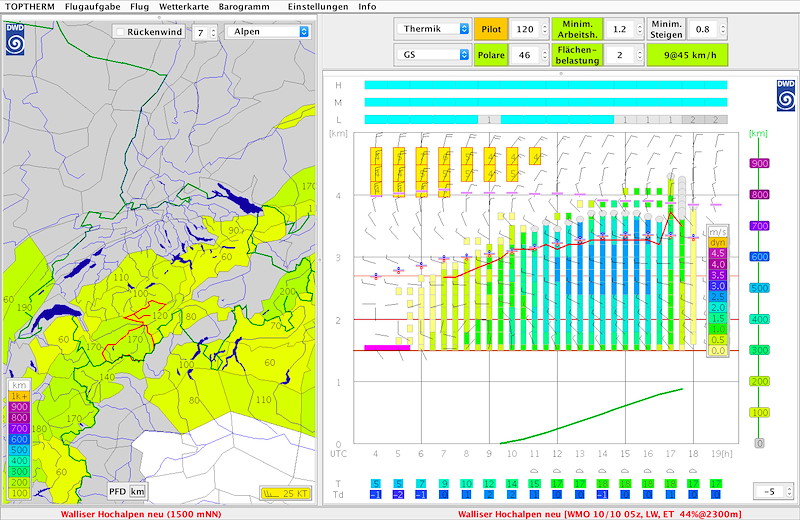This screenshot has width=800, height=520.
Task: Click the 9@45 km/h button
Action: pyautogui.click(x=687, y=55)
